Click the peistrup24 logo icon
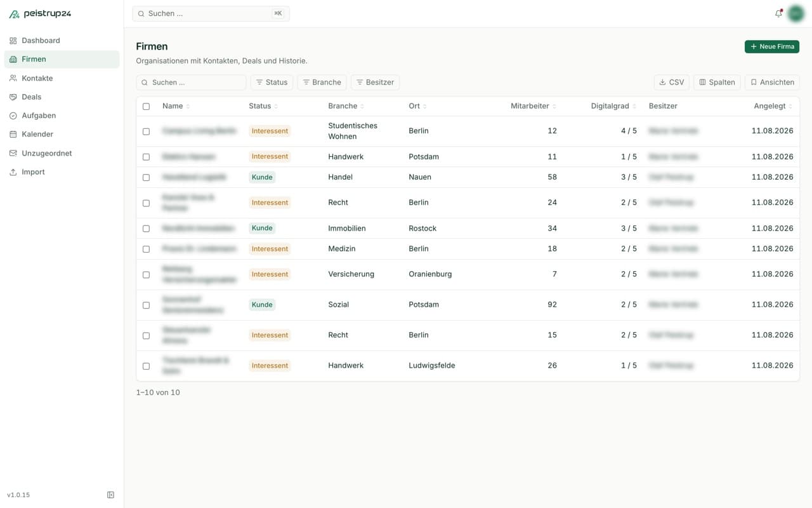Screen dimensions: 812x508 (14, 14)
